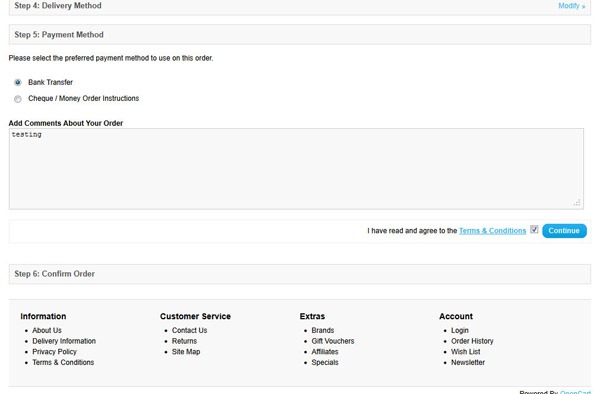Open the Terms & Conditions link beside the checkbox

492,231
